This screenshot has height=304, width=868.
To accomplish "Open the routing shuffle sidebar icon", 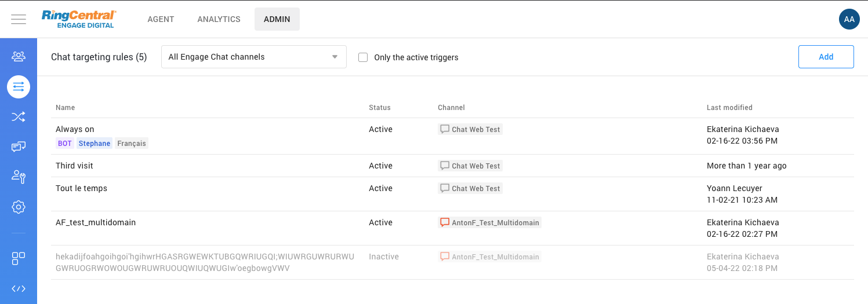I will (x=19, y=117).
